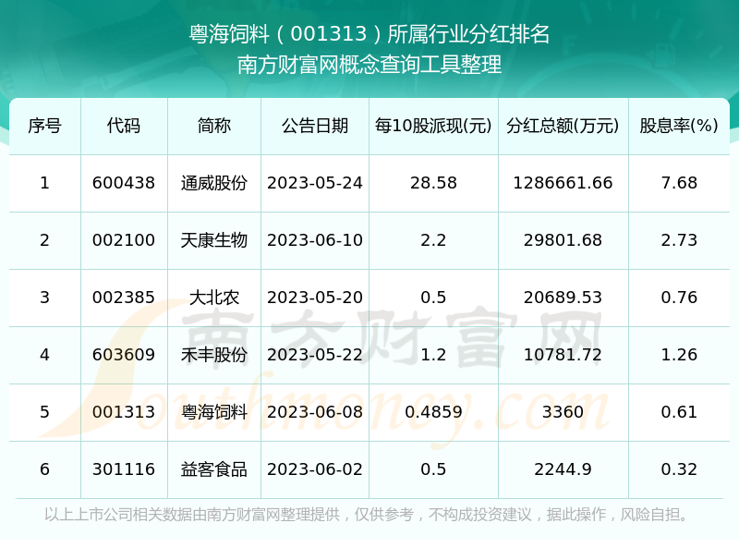Click date cell 2023-05-20
The width and height of the screenshot is (739, 560).
click(x=315, y=298)
